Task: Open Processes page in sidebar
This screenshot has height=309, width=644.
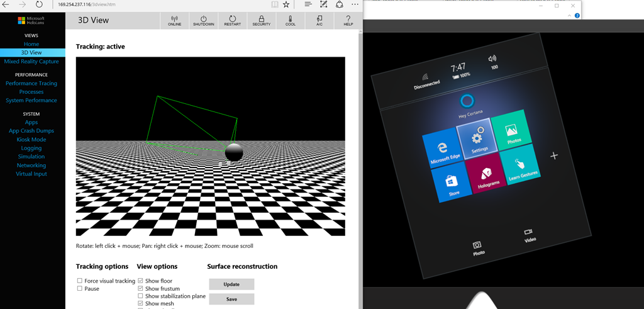Action: point(31,92)
